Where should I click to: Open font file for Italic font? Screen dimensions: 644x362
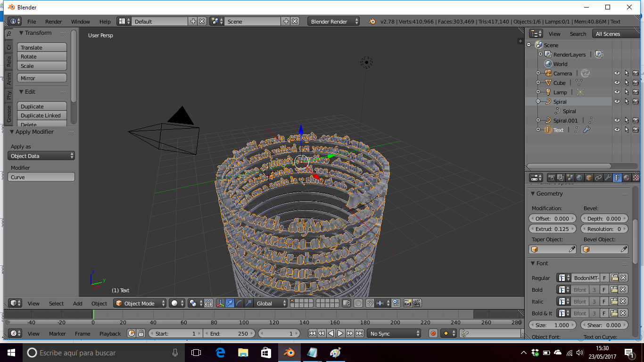(x=614, y=301)
